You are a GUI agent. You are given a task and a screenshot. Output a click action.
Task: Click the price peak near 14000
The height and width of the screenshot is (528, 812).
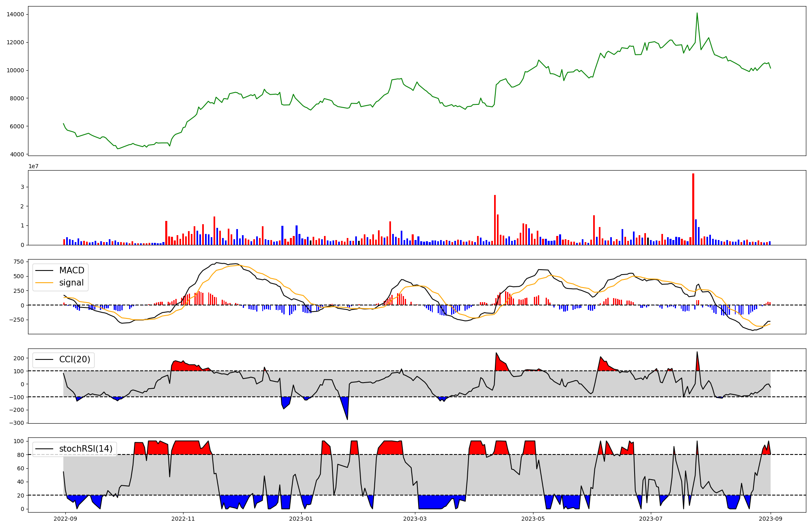(697, 13)
